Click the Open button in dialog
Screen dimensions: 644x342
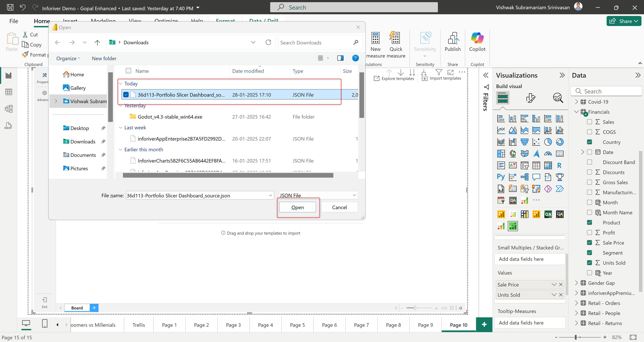[x=298, y=207]
